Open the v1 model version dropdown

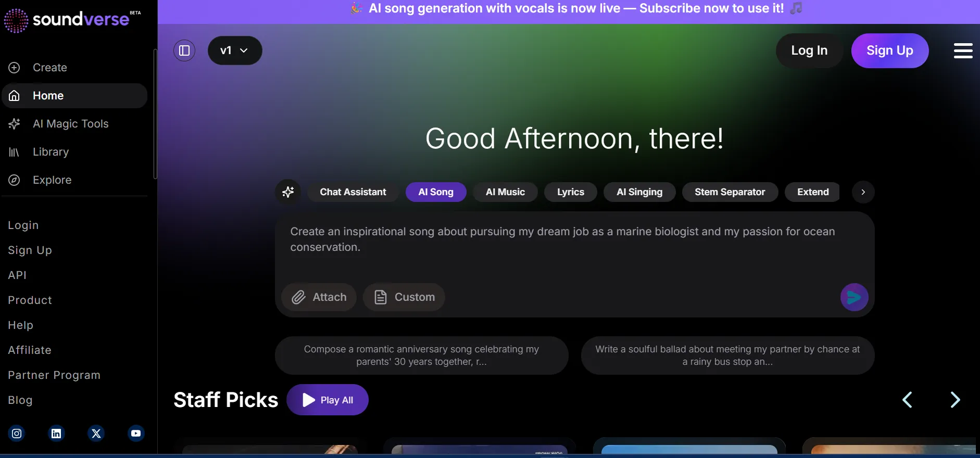tap(235, 50)
